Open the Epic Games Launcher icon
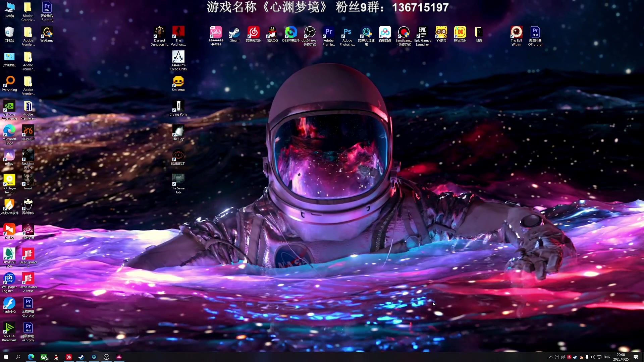 (422, 36)
